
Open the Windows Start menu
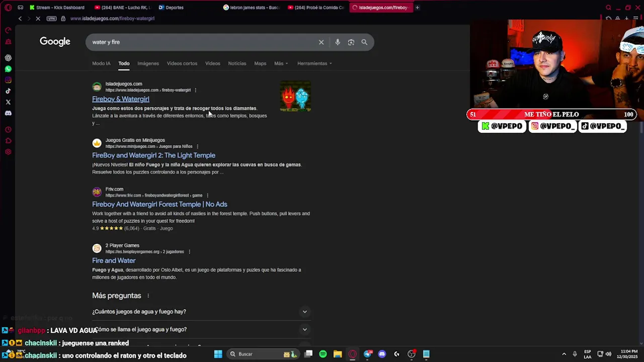tap(218, 354)
